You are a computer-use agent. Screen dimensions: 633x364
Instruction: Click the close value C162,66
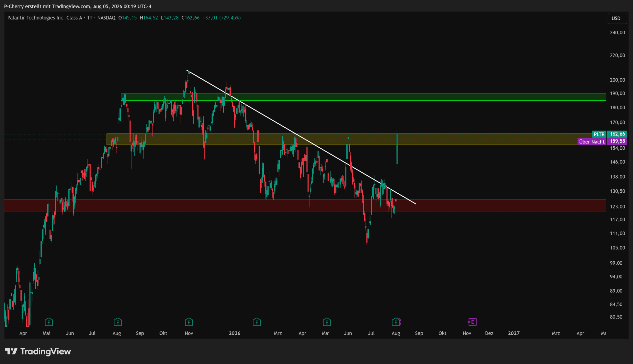[190, 18]
